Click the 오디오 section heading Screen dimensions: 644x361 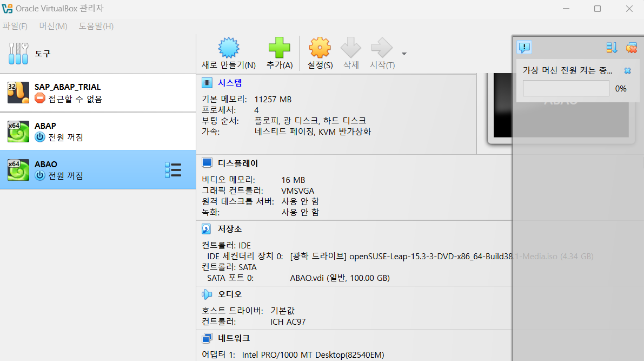click(230, 294)
